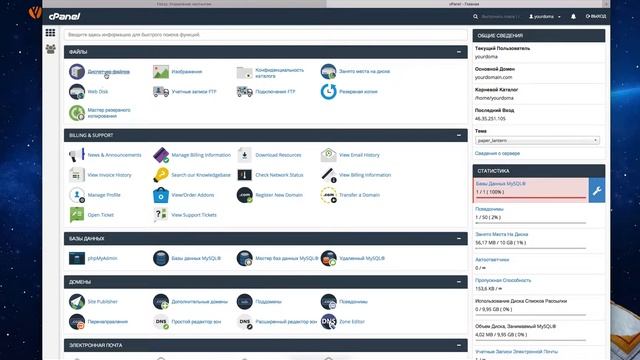The image size is (640, 360).
Task: Click the grid home icon in sidebar
Action: 50,33
